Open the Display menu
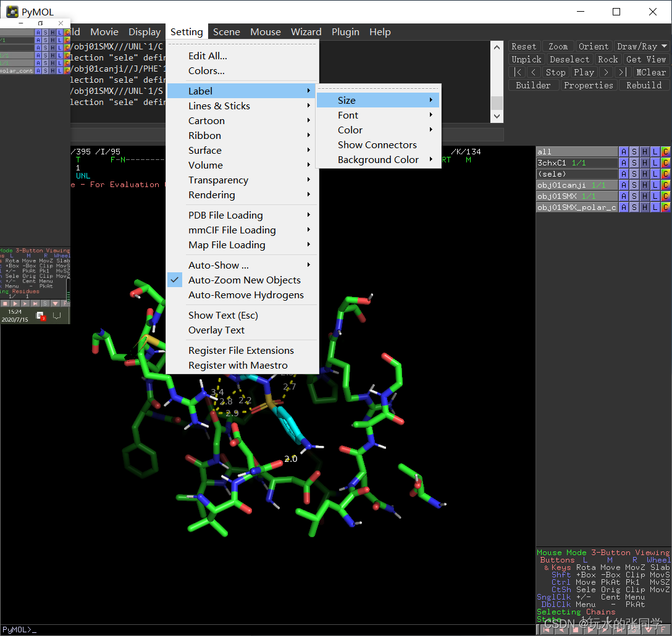This screenshot has width=672, height=636. click(x=145, y=31)
